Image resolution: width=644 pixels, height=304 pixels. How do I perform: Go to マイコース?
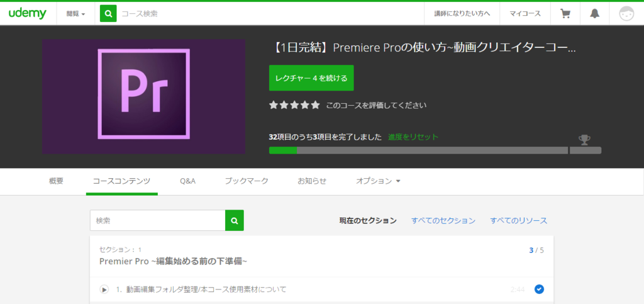pos(525,14)
